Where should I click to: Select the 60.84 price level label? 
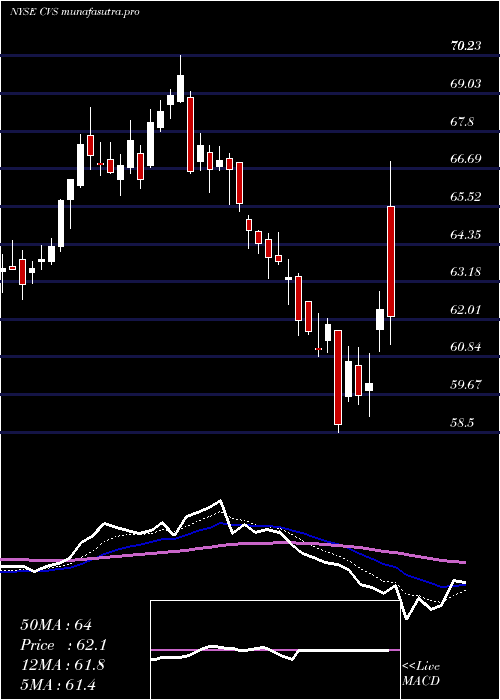466,347
